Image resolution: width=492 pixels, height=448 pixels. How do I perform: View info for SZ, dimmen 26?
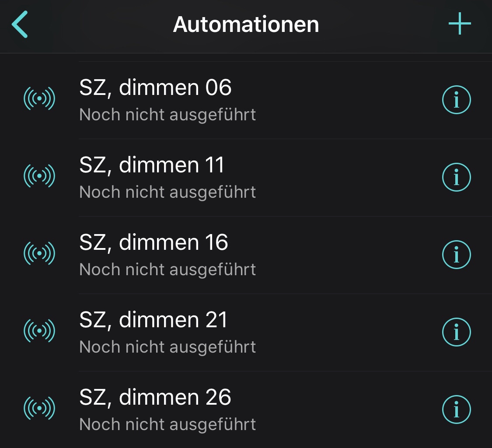click(456, 409)
